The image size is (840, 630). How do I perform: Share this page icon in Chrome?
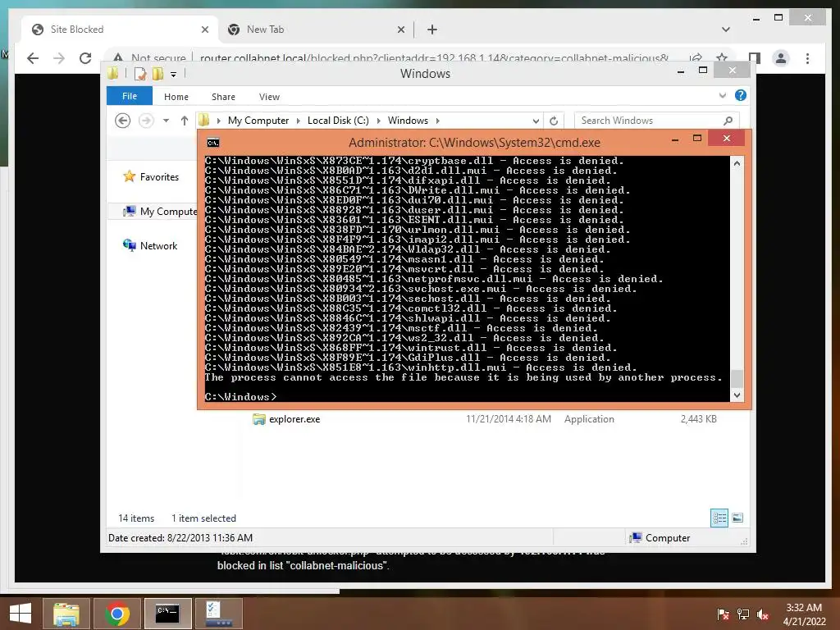pos(696,57)
